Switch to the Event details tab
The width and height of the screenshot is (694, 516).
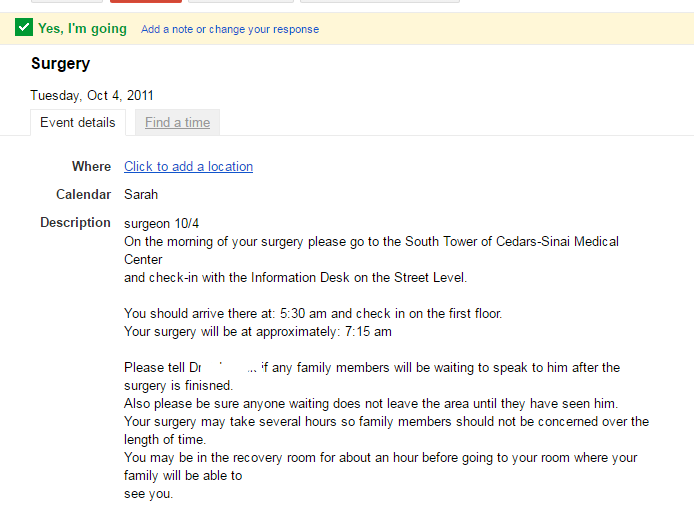(78, 123)
